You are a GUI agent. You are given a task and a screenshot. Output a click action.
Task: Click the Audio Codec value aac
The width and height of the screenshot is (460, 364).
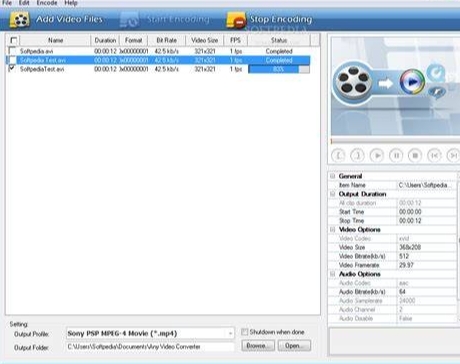[426, 283]
